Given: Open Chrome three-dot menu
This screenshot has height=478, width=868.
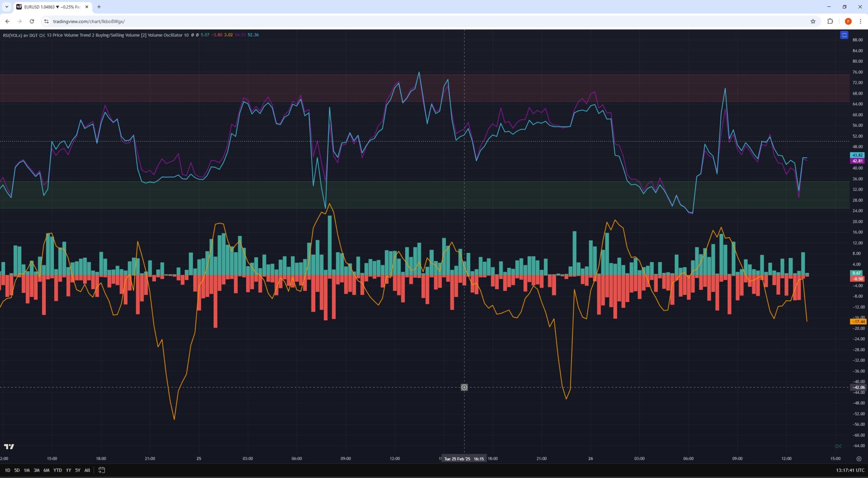Looking at the screenshot, I should 860,21.
